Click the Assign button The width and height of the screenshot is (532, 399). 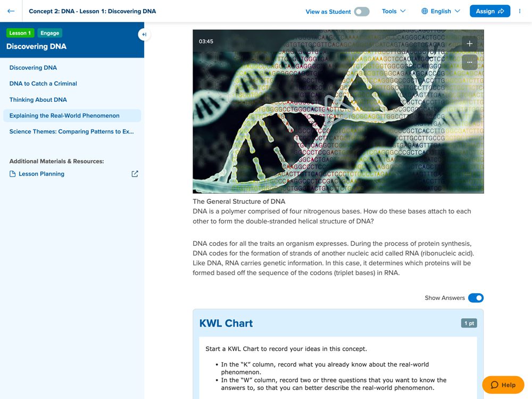click(x=489, y=11)
